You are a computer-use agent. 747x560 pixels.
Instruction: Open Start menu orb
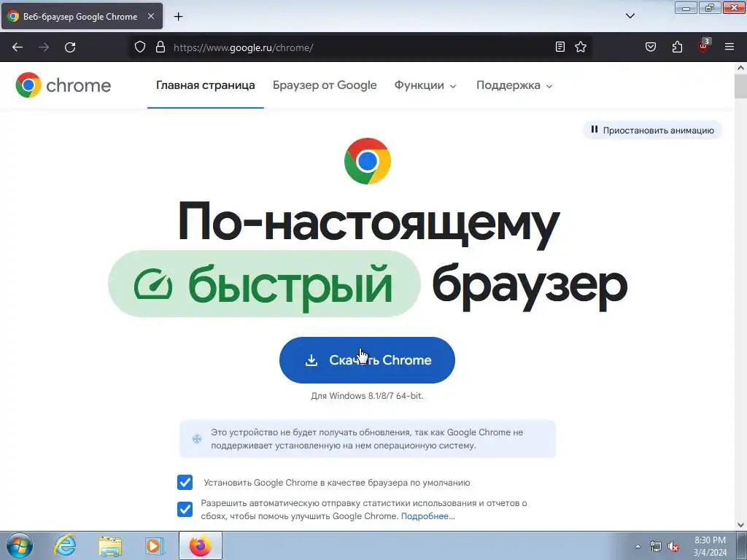20,545
